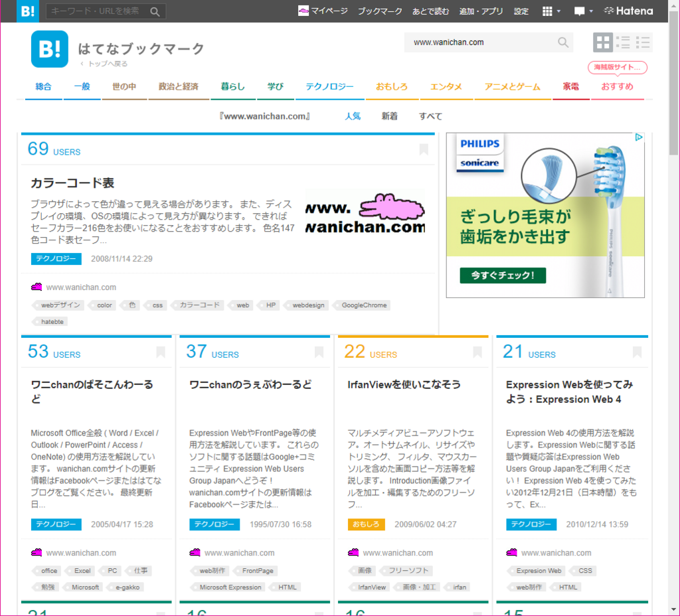Select the テクノロジー category tab
Screen dimensions: 680x616
329,87
